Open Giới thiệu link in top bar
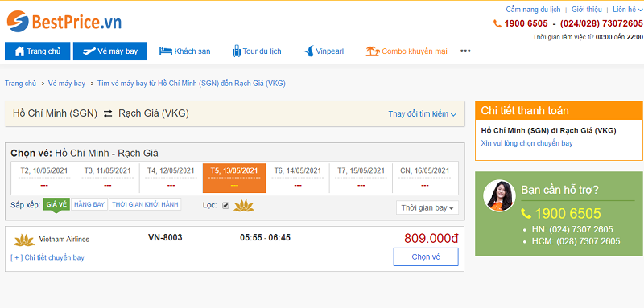 tap(587, 10)
